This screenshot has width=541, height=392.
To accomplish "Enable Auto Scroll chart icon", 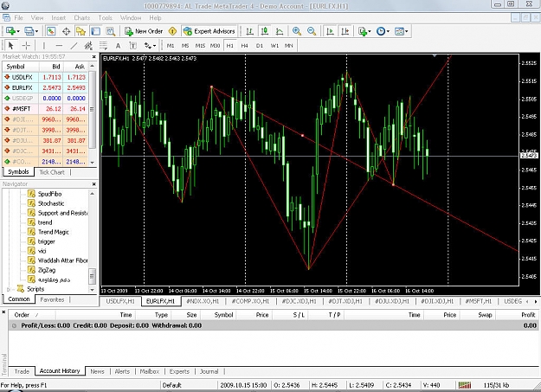I will point(330,31).
